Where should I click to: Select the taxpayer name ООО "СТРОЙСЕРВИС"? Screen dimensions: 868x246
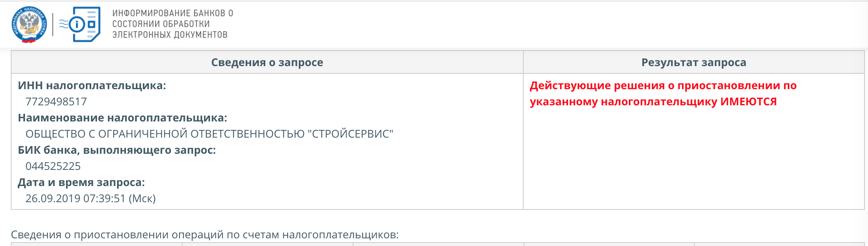coord(209,134)
